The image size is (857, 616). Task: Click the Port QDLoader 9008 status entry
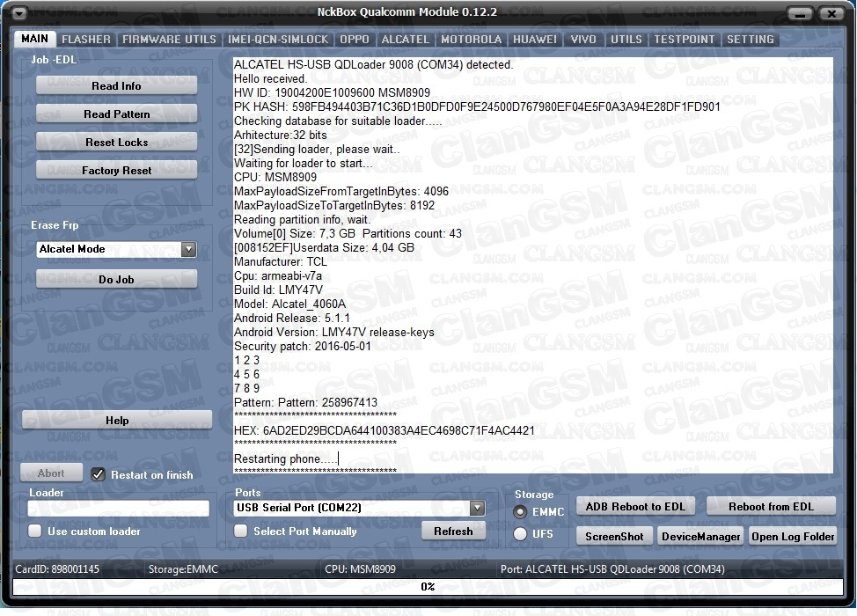tap(612, 569)
